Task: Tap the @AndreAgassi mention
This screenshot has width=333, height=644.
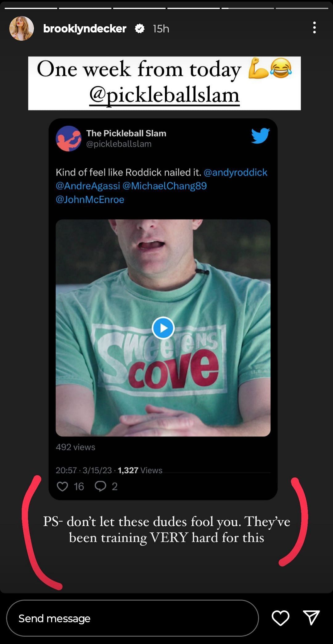Action: click(x=88, y=186)
